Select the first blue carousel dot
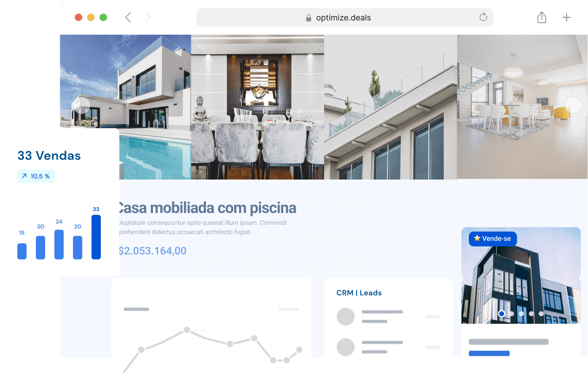Viewport: 588px width, 376px height. pos(501,314)
